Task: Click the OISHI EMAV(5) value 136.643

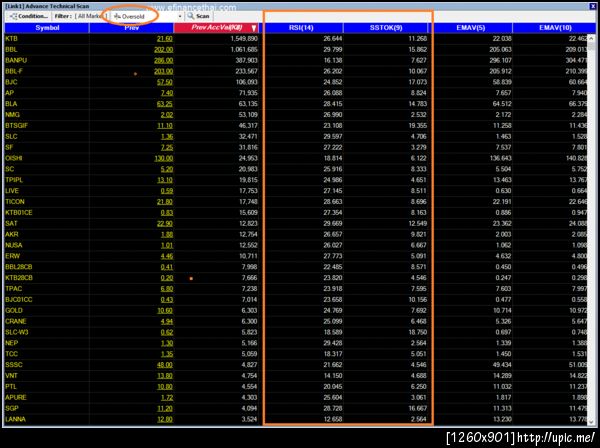Action: (x=500, y=158)
